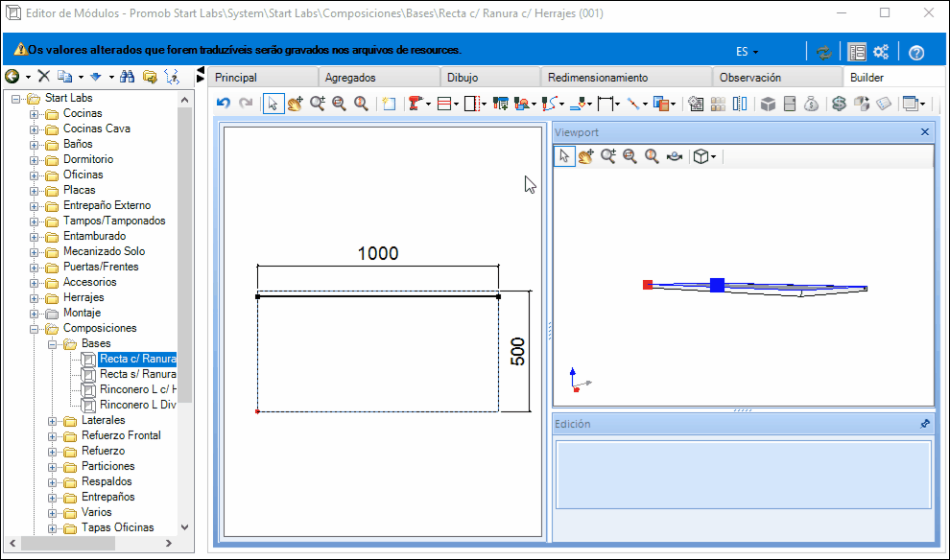Click the grey cabinet icon

(x=790, y=104)
